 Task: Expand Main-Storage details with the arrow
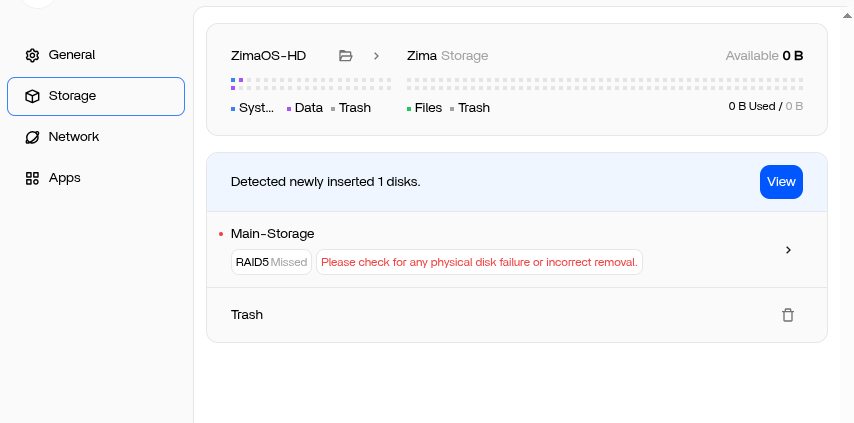pos(788,250)
